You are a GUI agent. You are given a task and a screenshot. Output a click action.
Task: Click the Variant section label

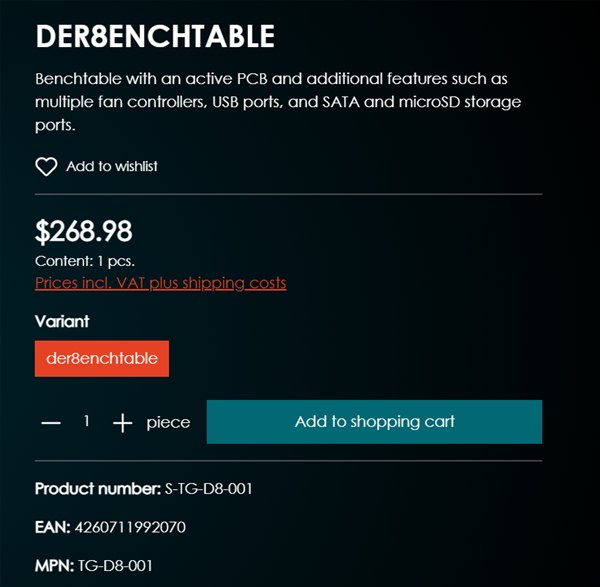tap(62, 322)
